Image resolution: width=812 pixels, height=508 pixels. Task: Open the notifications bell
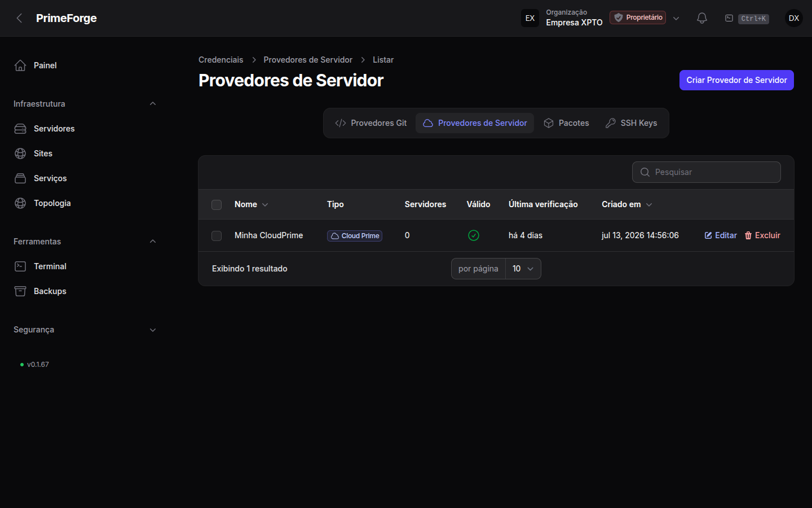click(x=702, y=18)
